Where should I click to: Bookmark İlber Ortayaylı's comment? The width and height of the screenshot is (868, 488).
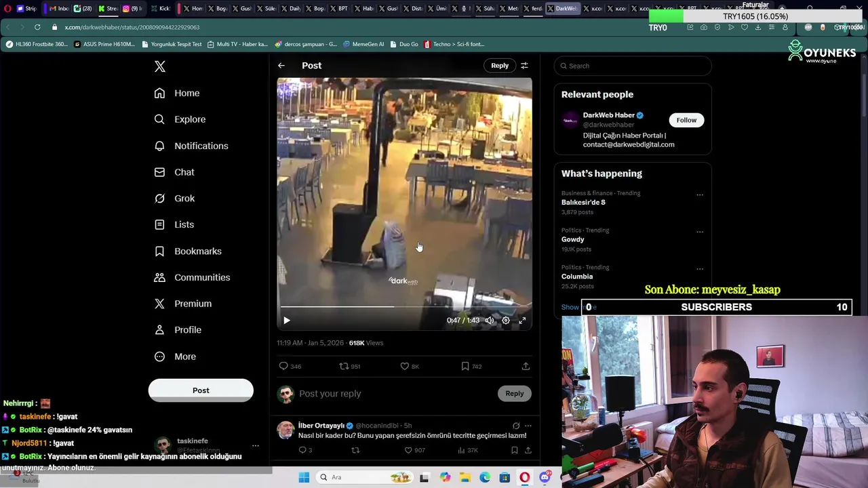click(x=514, y=450)
